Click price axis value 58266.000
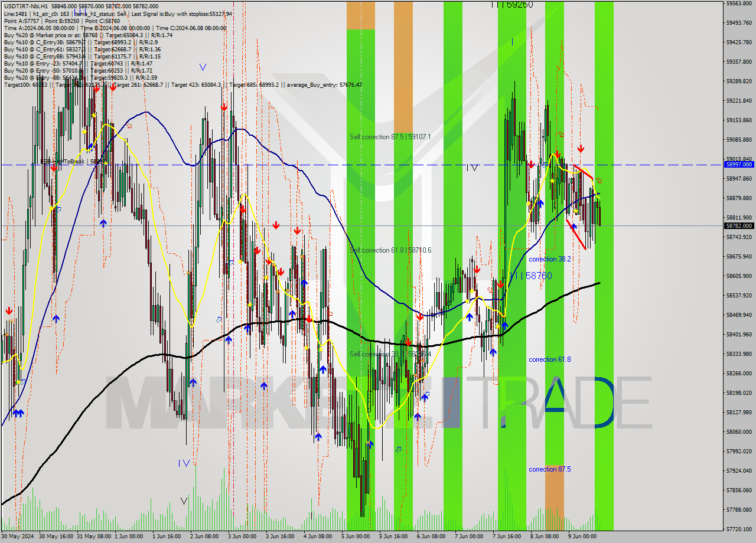 click(739, 373)
